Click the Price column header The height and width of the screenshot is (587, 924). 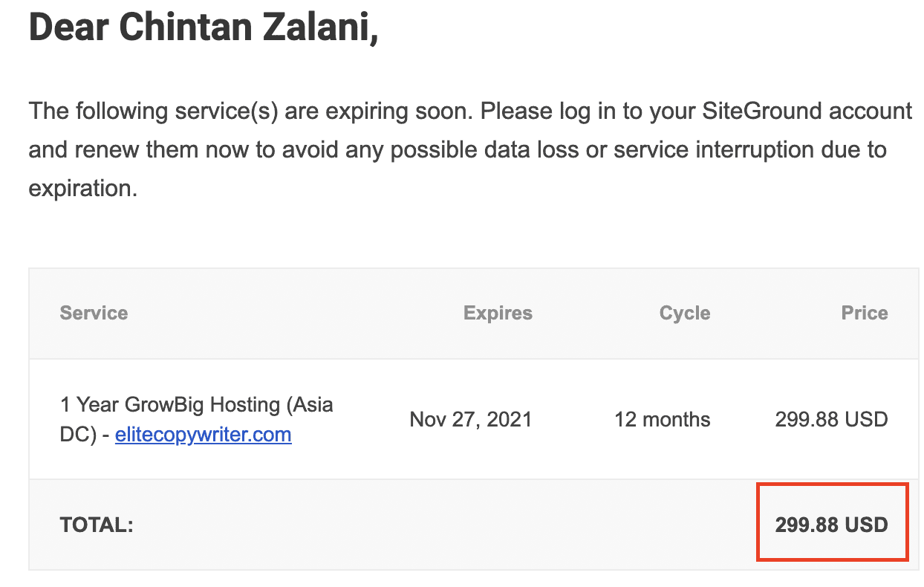[865, 313]
